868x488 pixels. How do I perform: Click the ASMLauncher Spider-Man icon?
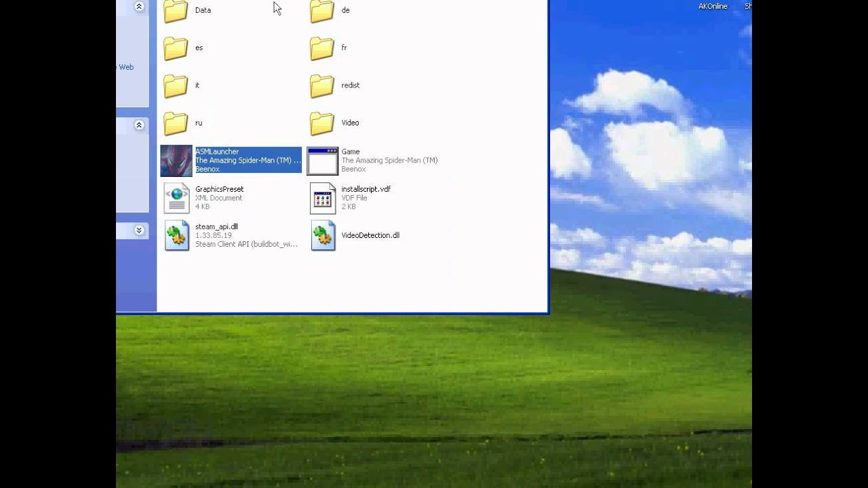point(176,161)
